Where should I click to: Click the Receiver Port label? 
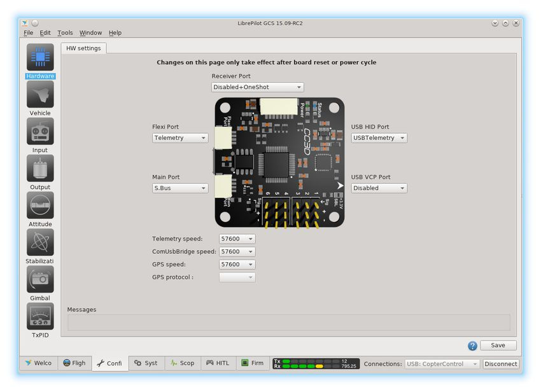click(231, 76)
